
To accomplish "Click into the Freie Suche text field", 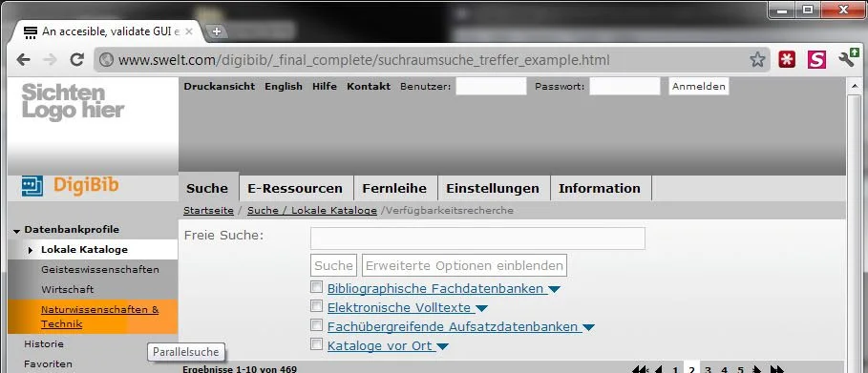I will click(477, 238).
